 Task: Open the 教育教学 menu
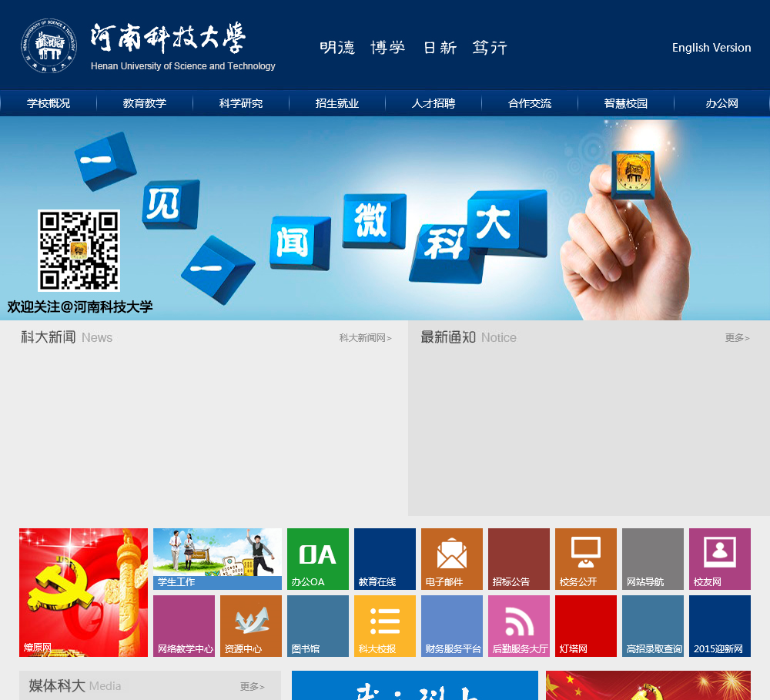coord(145,103)
